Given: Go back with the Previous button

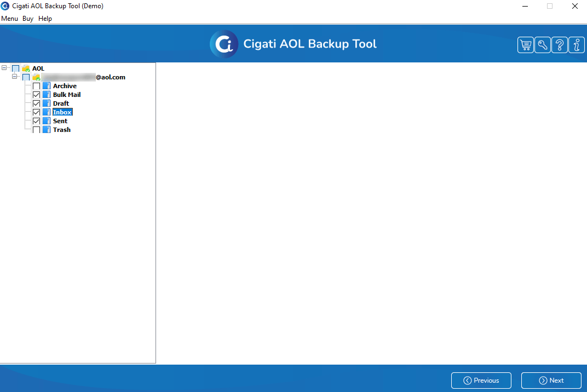Looking at the screenshot, I should click(x=481, y=381).
